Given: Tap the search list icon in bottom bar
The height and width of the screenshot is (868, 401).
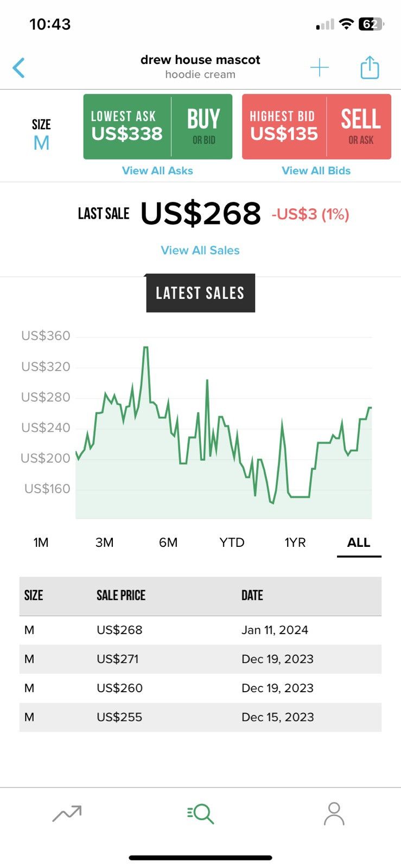Looking at the screenshot, I should (200, 814).
